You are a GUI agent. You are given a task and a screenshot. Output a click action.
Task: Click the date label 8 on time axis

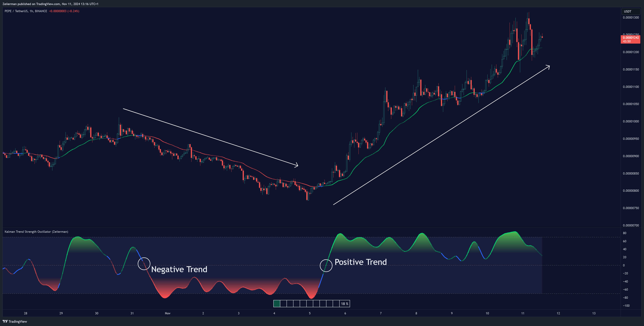(x=416, y=313)
